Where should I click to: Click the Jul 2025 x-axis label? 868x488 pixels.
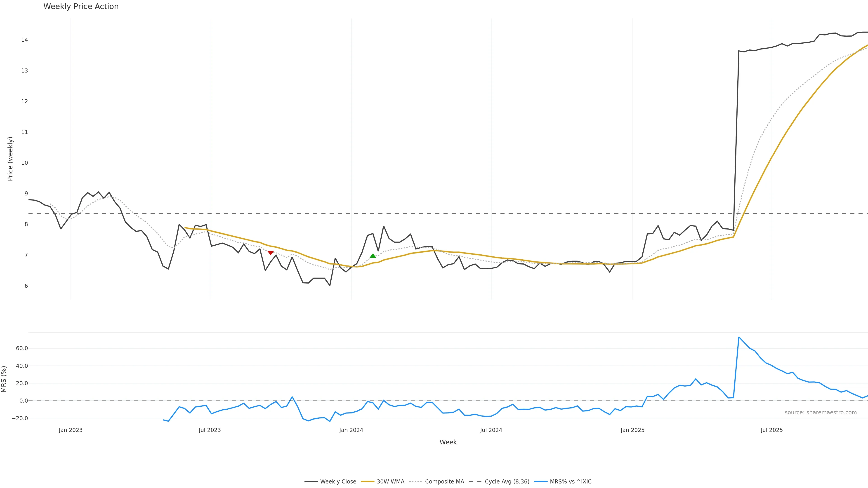click(772, 430)
